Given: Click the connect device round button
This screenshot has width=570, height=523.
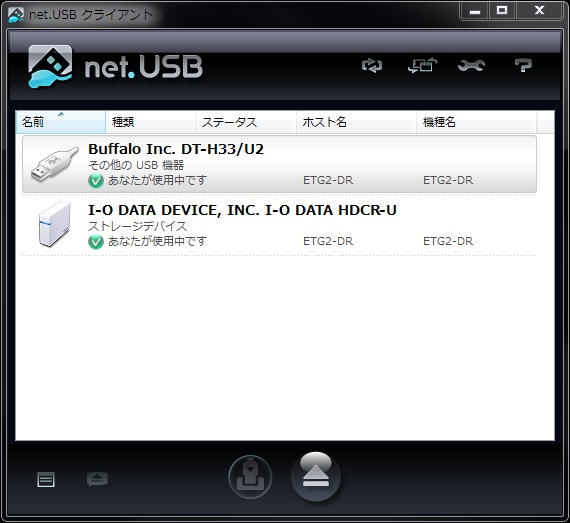Looking at the screenshot, I should [x=250, y=477].
